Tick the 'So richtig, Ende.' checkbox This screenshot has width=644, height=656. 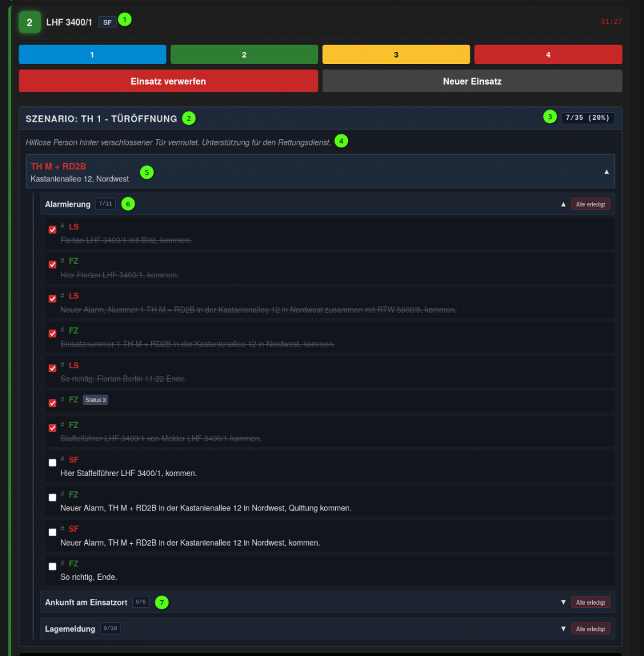click(53, 567)
